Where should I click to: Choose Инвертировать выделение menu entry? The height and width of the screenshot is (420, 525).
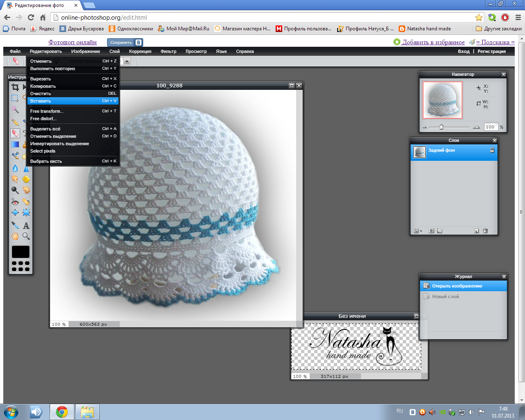(73, 144)
